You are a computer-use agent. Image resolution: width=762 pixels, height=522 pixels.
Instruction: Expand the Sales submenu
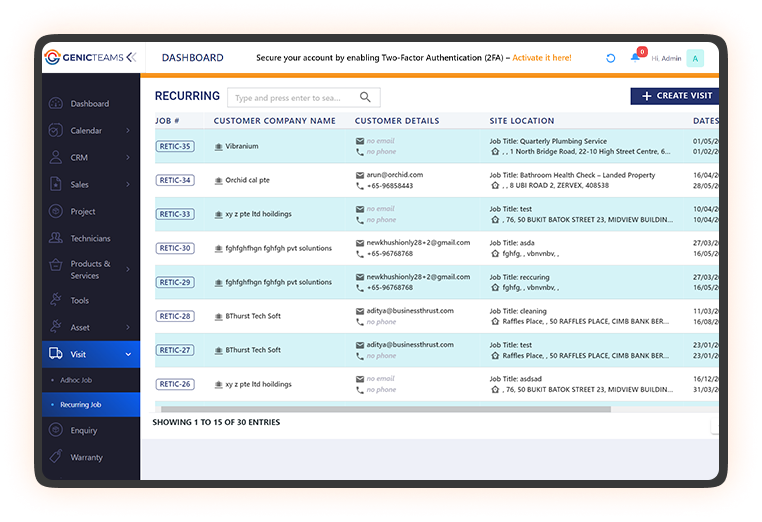[128, 185]
